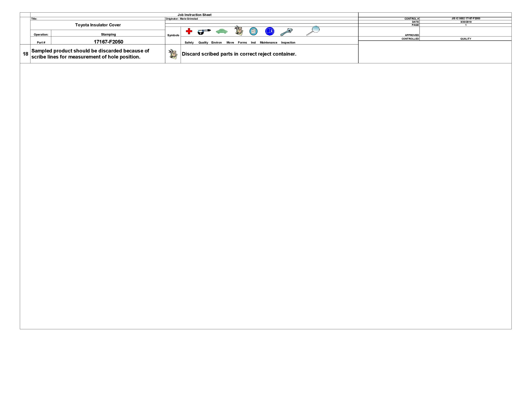
Task: Select the Maintenance label text
Action: pyautogui.click(x=269, y=43)
